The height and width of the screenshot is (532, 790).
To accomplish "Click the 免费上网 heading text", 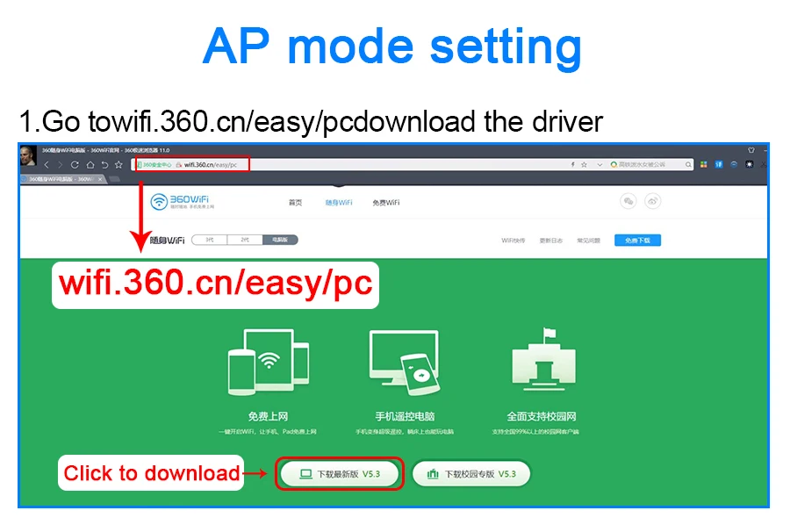I will [268, 417].
